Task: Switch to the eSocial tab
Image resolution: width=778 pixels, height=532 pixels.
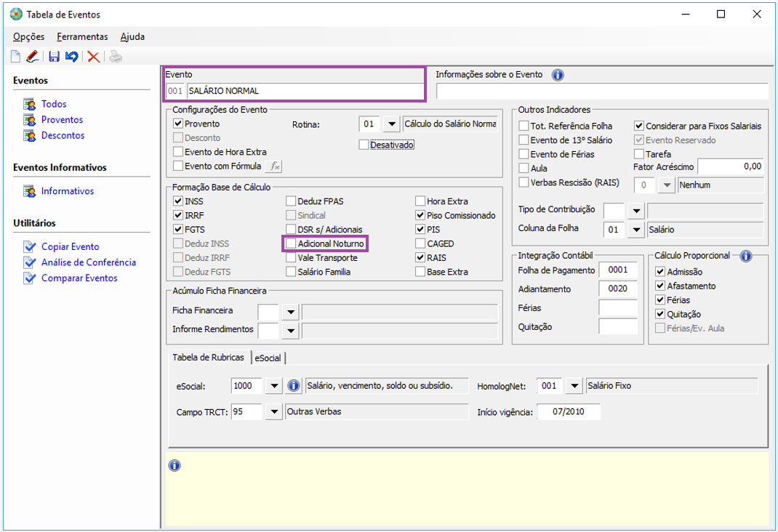Action: click(x=268, y=358)
